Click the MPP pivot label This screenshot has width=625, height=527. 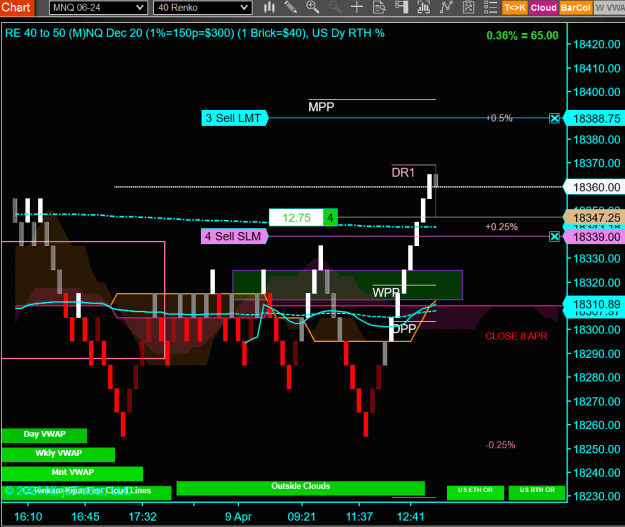click(321, 107)
